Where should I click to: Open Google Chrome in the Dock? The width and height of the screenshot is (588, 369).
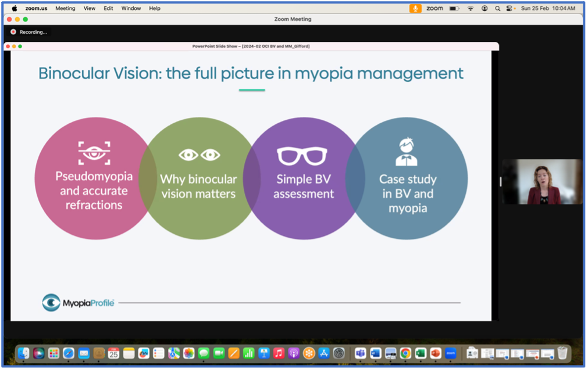pyautogui.click(x=405, y=353)
